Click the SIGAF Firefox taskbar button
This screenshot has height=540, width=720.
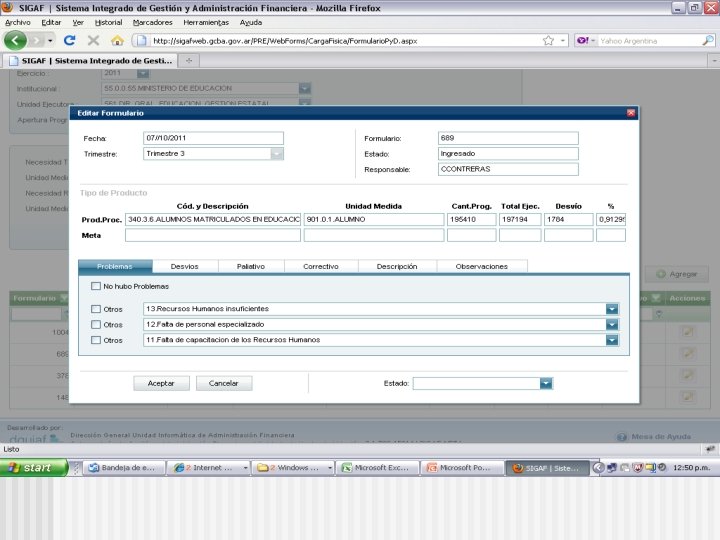tap(547, 467)
